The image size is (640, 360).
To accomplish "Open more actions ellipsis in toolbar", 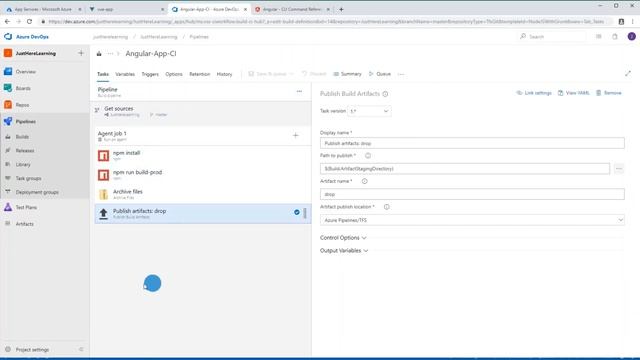I will 401,74.
